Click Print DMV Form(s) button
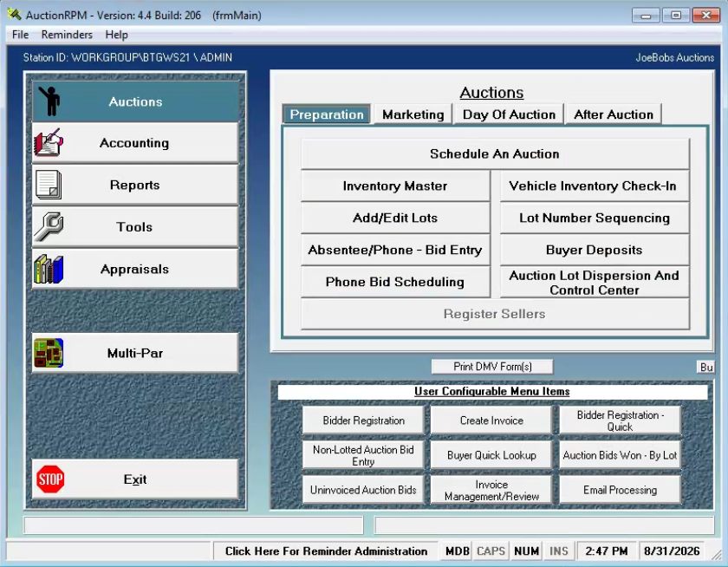 click(492, 367)
